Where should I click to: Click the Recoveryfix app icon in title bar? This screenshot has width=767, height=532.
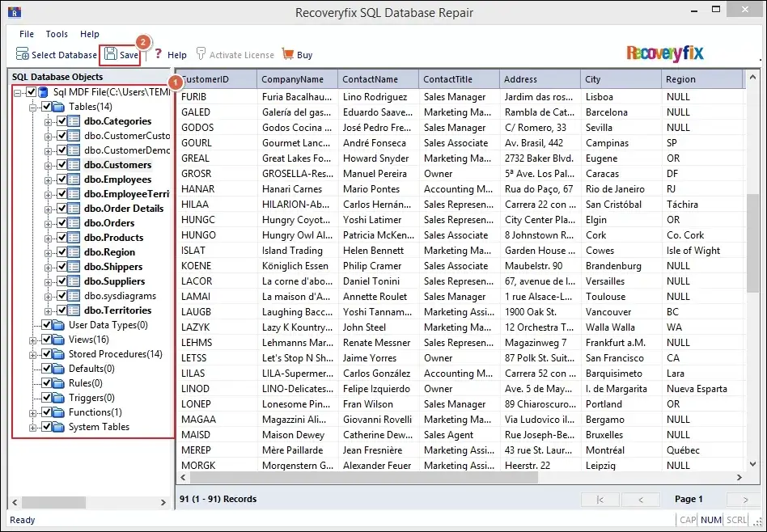(x=15, y=12)
